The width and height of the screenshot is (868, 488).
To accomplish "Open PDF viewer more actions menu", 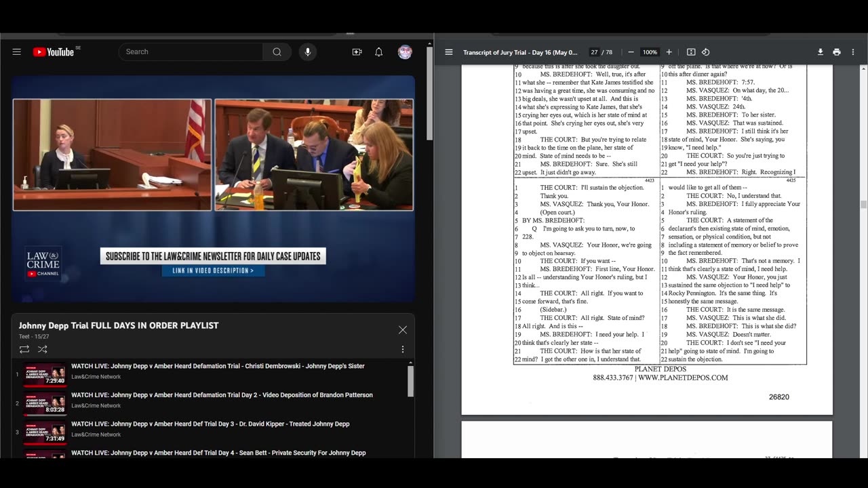I will point(853,52).
